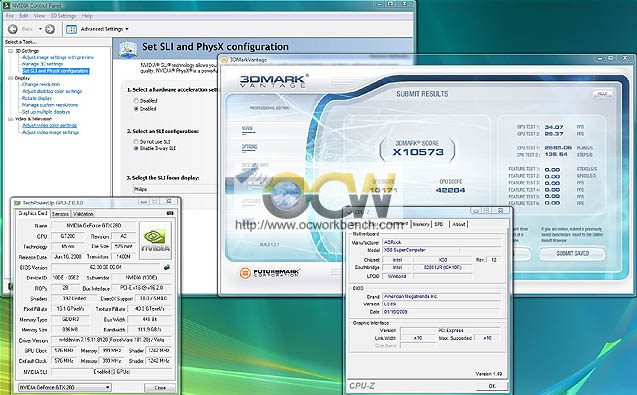Switch to SPD tab in CPU-Z

tap(439, 224)
